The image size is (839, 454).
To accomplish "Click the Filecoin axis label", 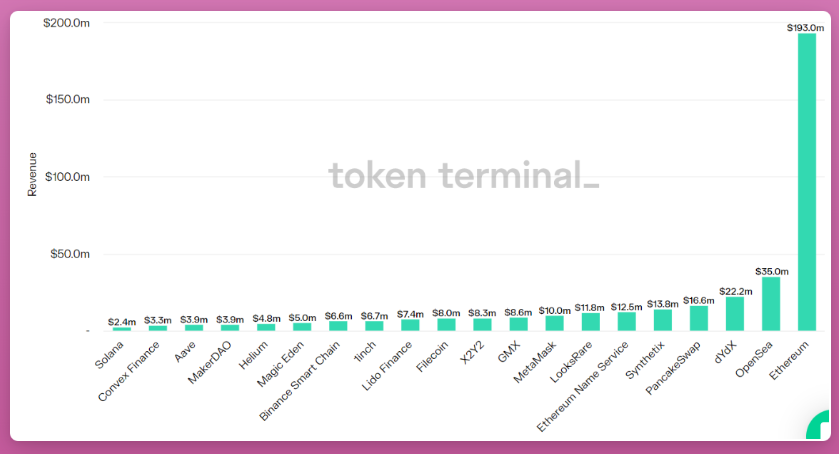I will click(432, 357).
